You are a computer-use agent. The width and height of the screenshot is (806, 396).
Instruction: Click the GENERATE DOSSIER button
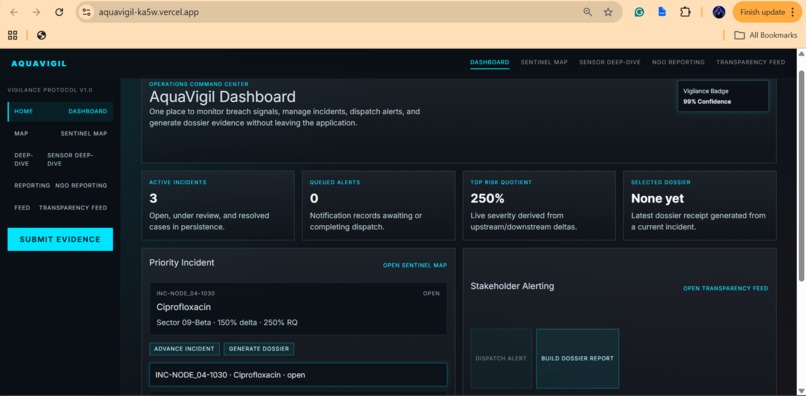(259, 349)
